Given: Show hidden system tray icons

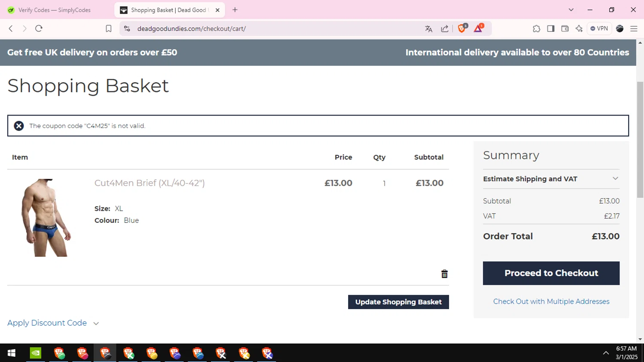Looking at the screenshot, I should point(606,353).
